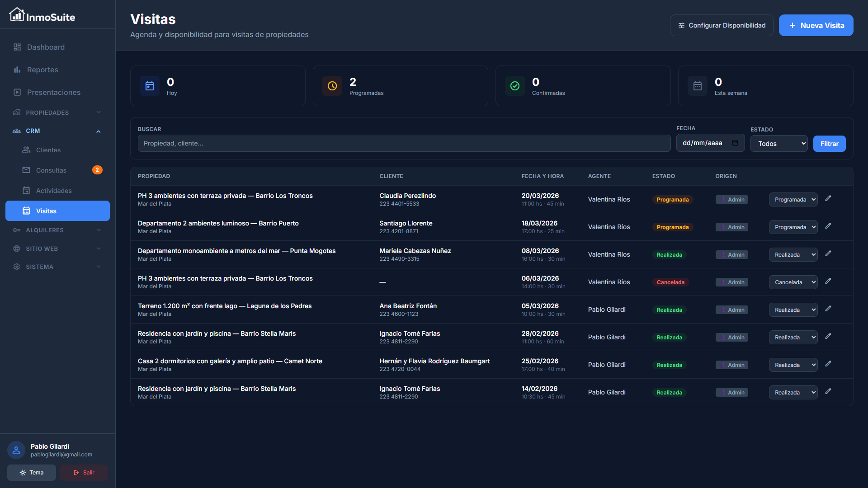Toggle the theme with the Tema button
The width and height of the screenshot is (868, 488).
(32, 473)
